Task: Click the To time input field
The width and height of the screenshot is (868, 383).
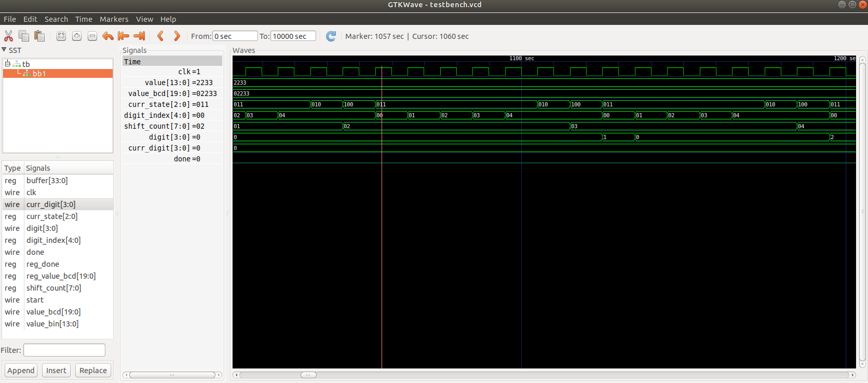Action: pyautogui.click(x=293, y=36)
